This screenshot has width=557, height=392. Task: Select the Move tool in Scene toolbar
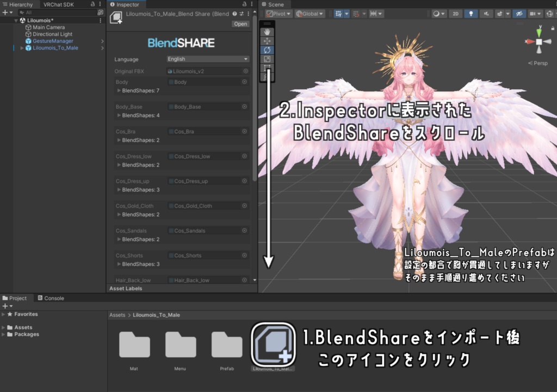tap(267, 41)
